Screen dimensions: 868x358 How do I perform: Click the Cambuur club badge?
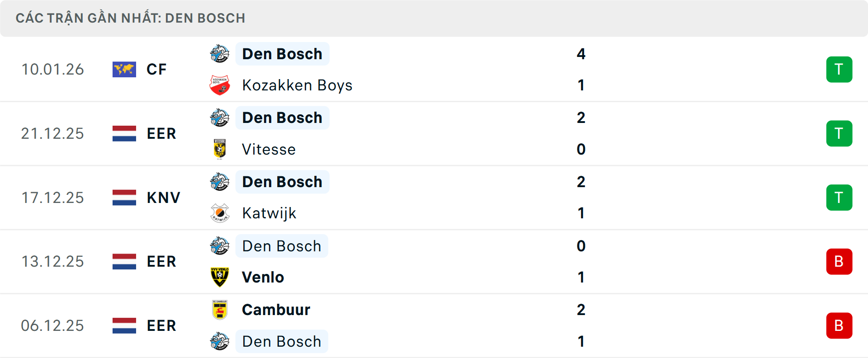point(220,310)
